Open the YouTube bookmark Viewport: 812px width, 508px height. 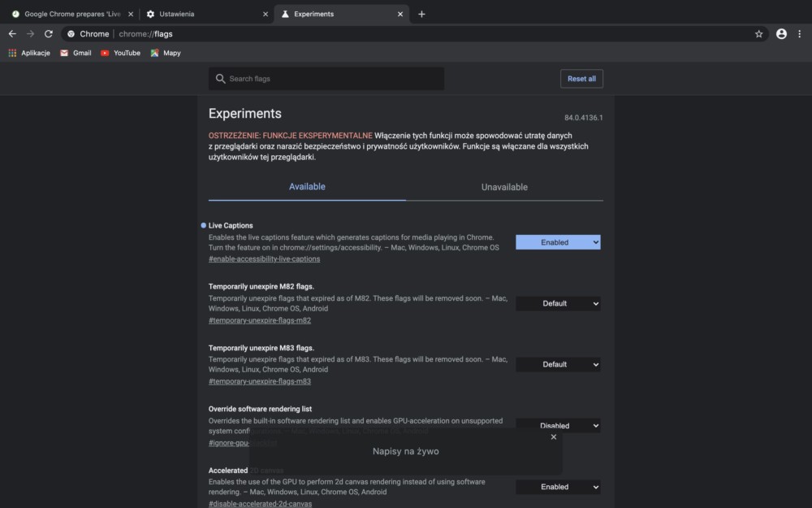[120, 53]
